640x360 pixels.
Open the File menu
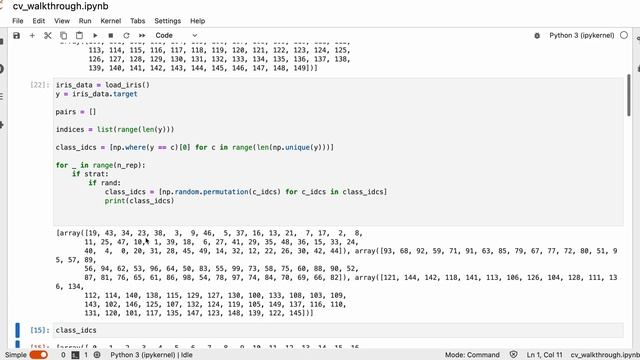pyautogui.click(x=18, y=21)
